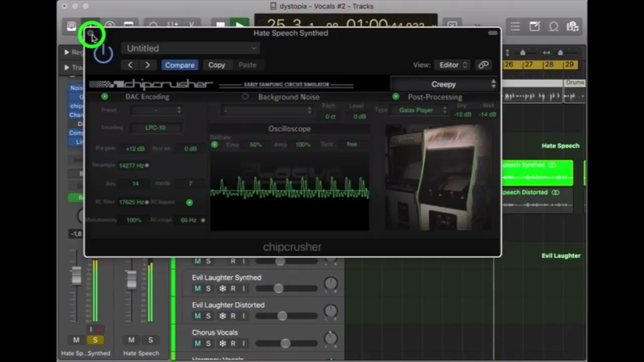Viewport: 644px width, 362px height.
Task: Expand the Region inspector triangle
Action: [66, 52]
